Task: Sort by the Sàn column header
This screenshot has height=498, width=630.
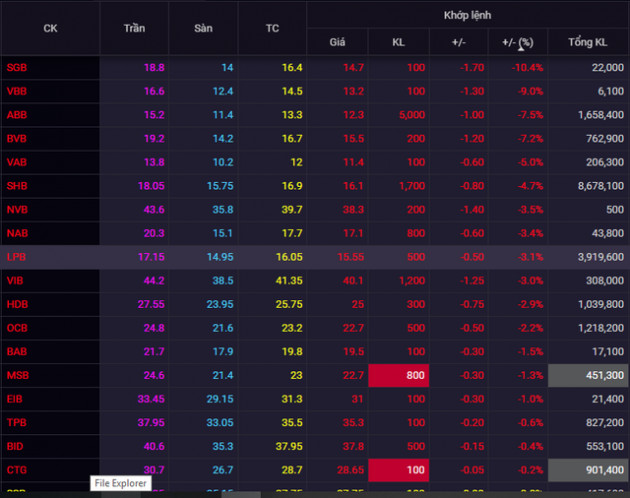Action: (x=203, y=28)
